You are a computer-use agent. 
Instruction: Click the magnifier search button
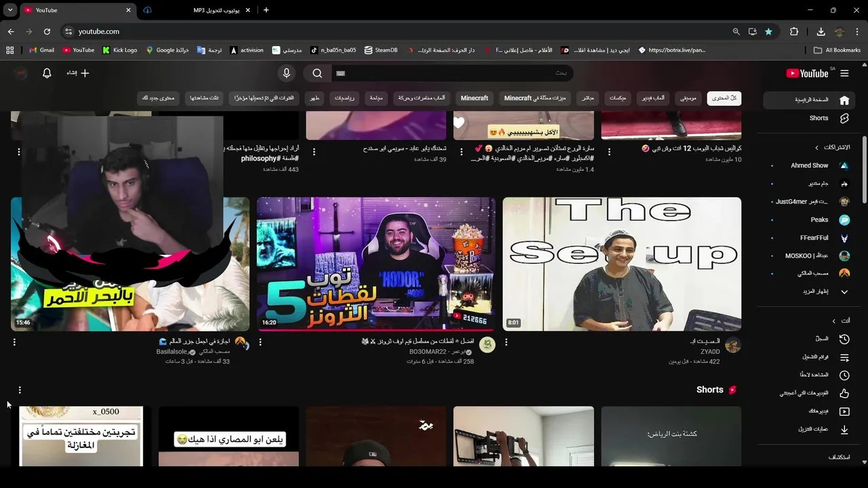point(317,73)
